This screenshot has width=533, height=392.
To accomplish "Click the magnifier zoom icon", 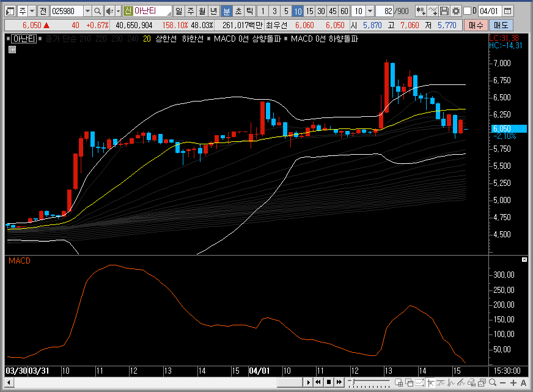I will pyautogui.click(x=493, y=383).
